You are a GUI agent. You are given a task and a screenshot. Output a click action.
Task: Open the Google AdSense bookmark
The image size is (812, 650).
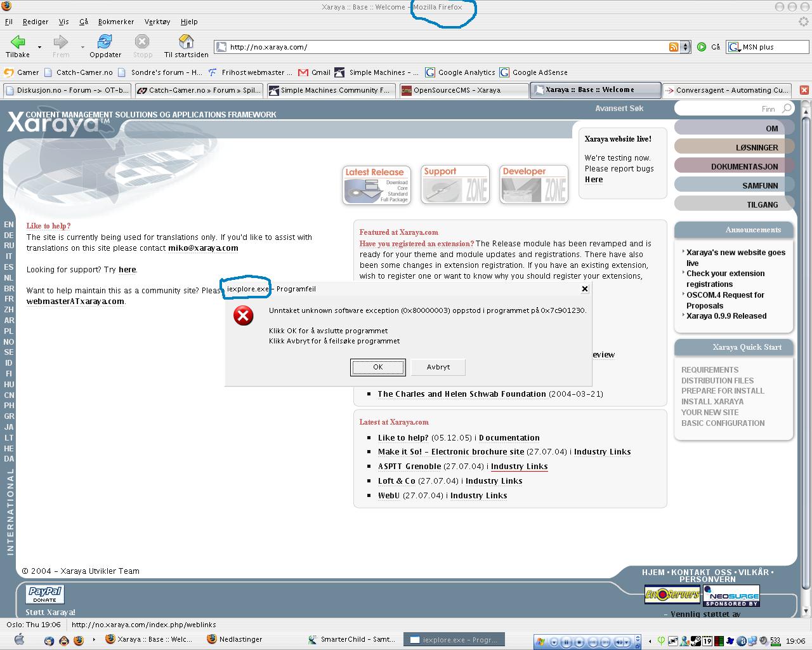point(534,72)
